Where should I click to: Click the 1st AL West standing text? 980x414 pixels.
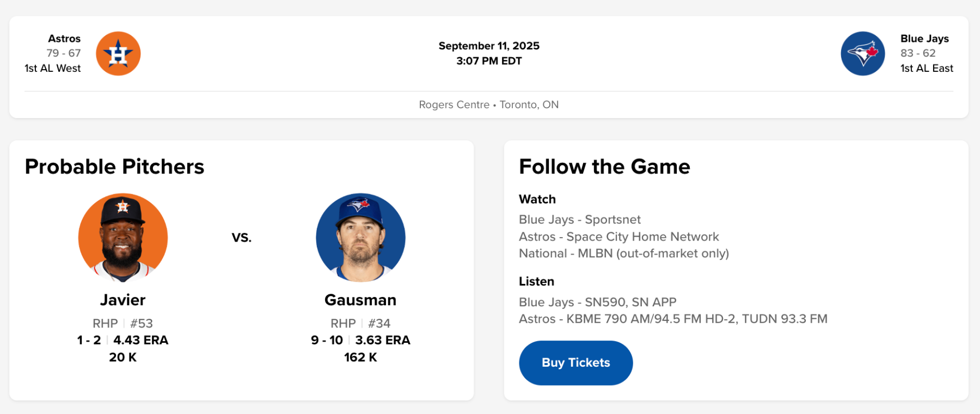tap(53, 68)
